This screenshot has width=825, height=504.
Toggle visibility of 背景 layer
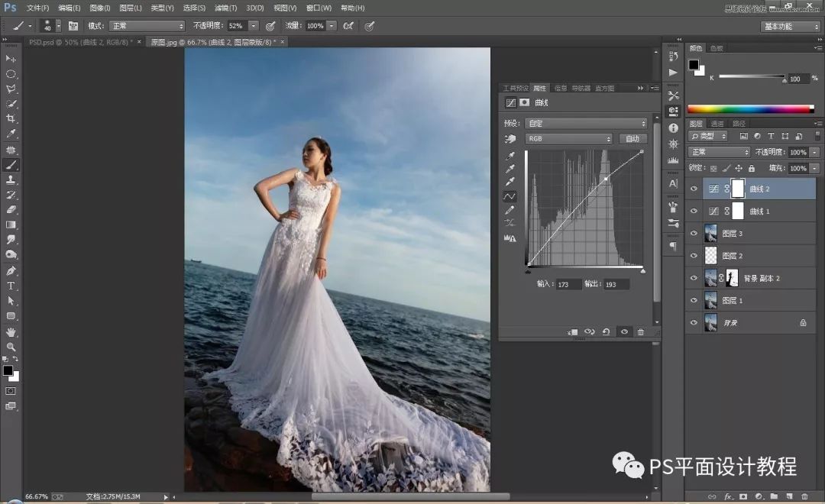tap(694, 323)
